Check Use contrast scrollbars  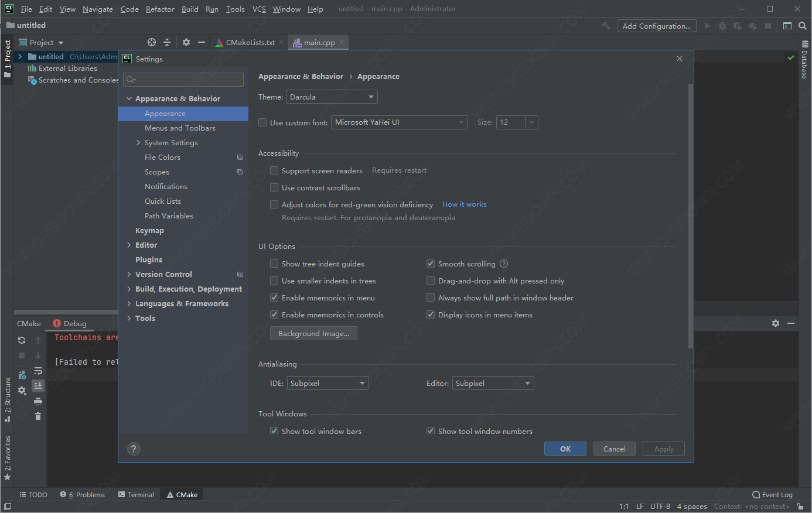click(274, 187)
